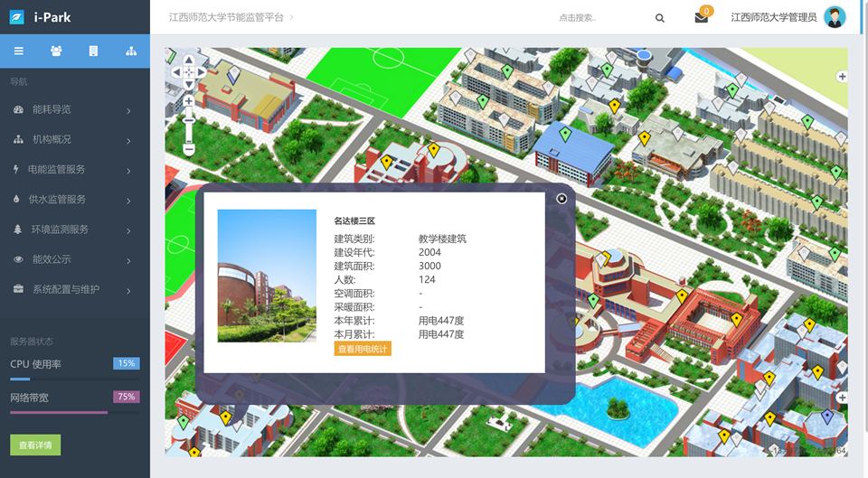
Task: Open the building icon sidebar tab
Action: click(93, 52)
